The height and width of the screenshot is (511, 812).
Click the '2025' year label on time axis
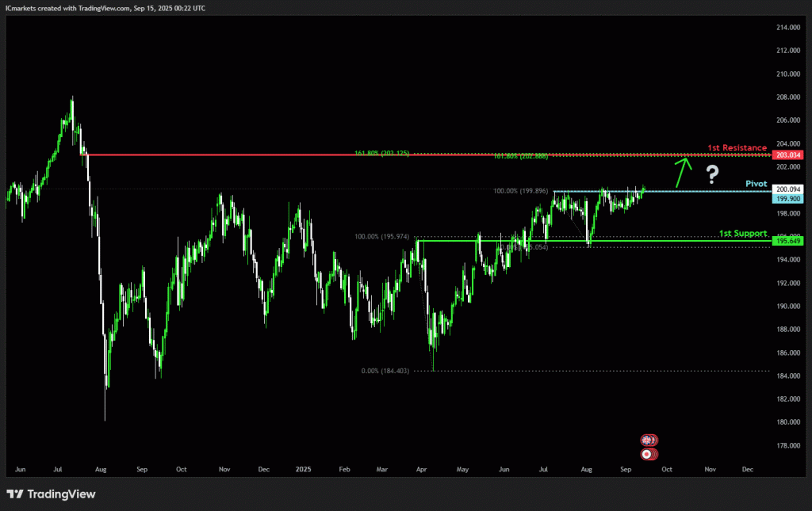(x=304, y=470)
